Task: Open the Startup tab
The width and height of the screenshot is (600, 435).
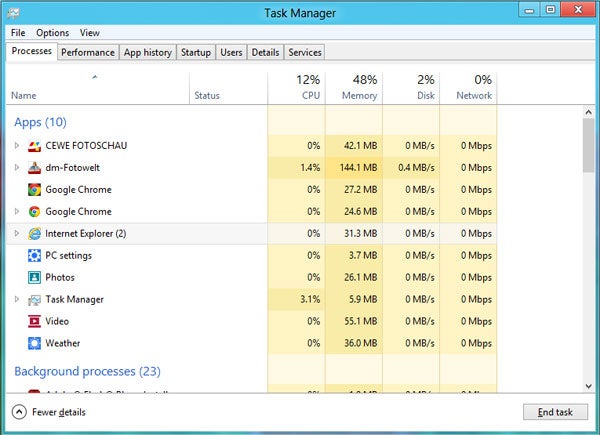Action: (x=196, y=52)
